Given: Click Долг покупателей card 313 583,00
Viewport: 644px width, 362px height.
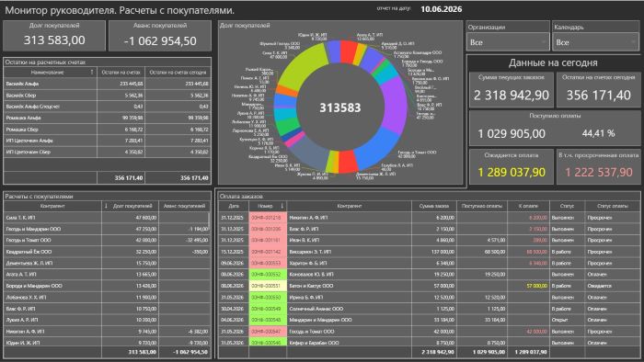Looking at the screenshot, I should pos(54,36).
